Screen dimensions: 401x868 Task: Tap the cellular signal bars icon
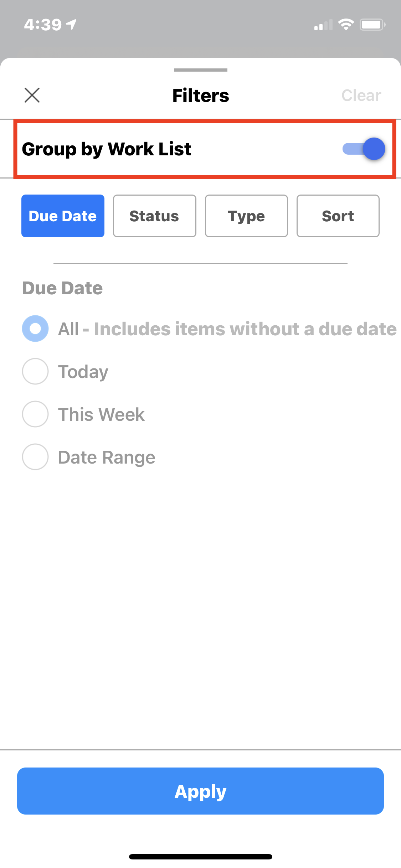click(x=323, y=25)
